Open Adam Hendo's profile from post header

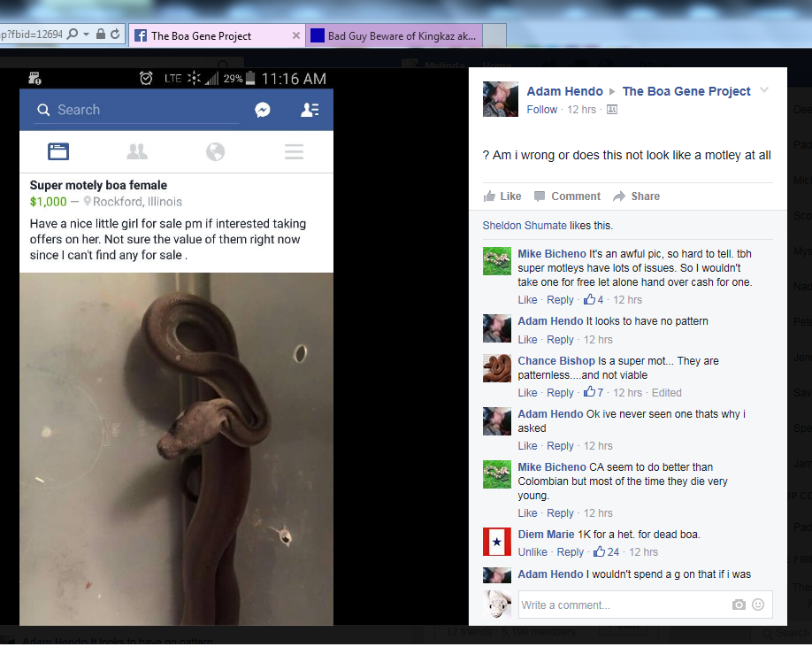click(565, 91)
